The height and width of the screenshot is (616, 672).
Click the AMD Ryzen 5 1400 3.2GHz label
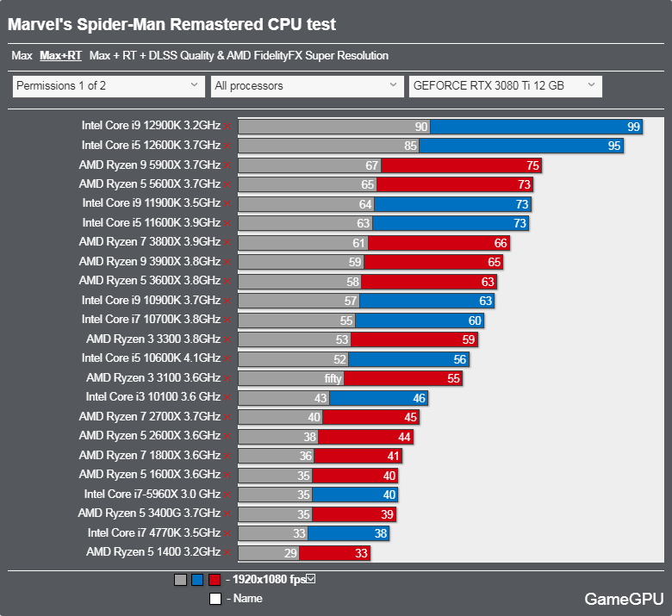(x=153, y=551)
